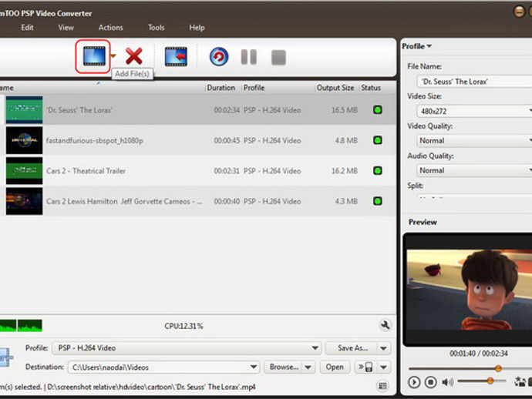
Task: Select the fastandfurious-sbspot_h1080p thumbnail
Action: pyautogui.click(x=25, y=140)
